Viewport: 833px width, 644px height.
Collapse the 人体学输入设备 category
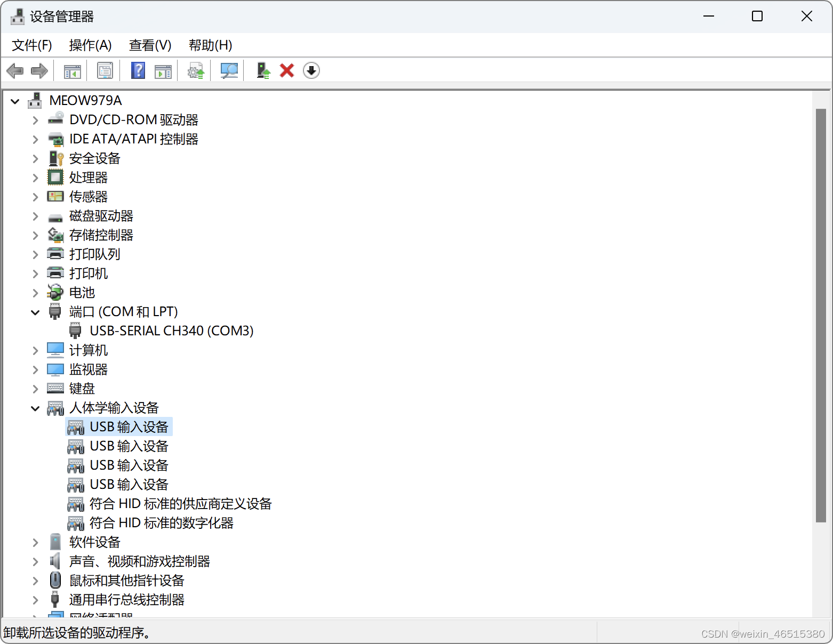pyautogui.click(x=35, y=408)
